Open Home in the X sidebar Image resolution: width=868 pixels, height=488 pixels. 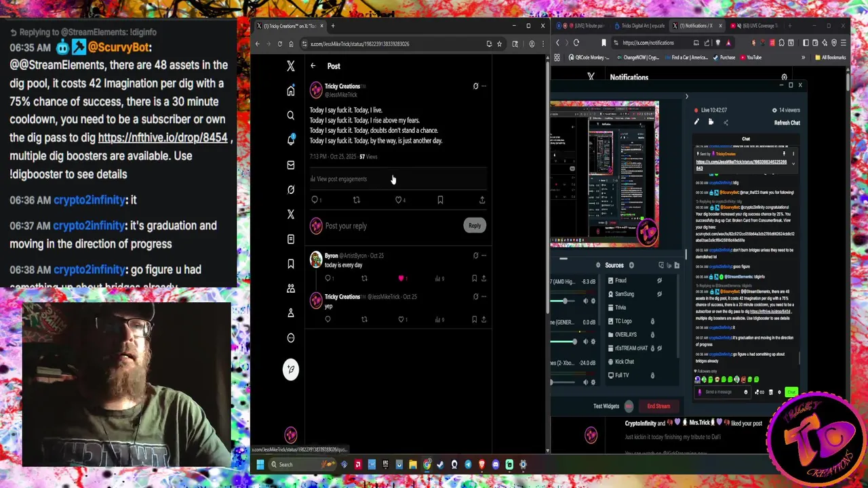290,91
